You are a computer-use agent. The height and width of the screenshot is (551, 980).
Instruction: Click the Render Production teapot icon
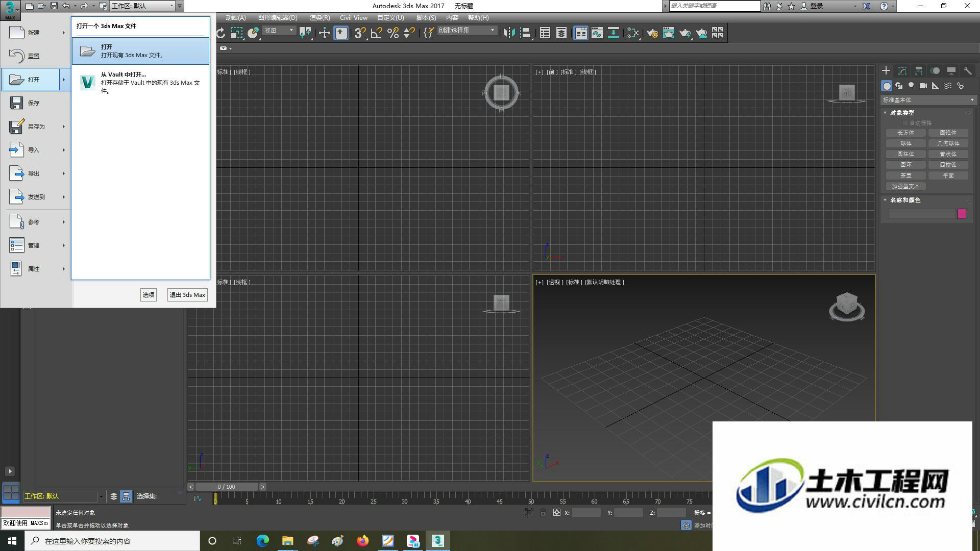pos(685,33)
